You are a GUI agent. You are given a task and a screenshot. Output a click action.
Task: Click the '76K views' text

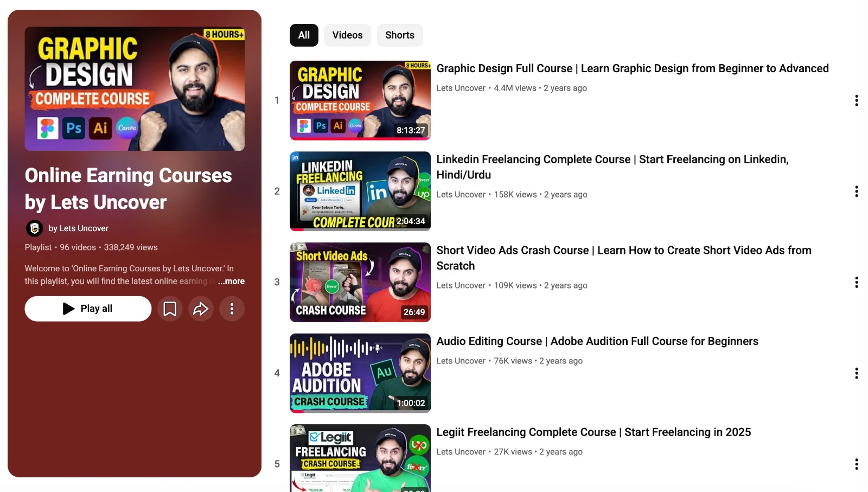coord(513,361)
